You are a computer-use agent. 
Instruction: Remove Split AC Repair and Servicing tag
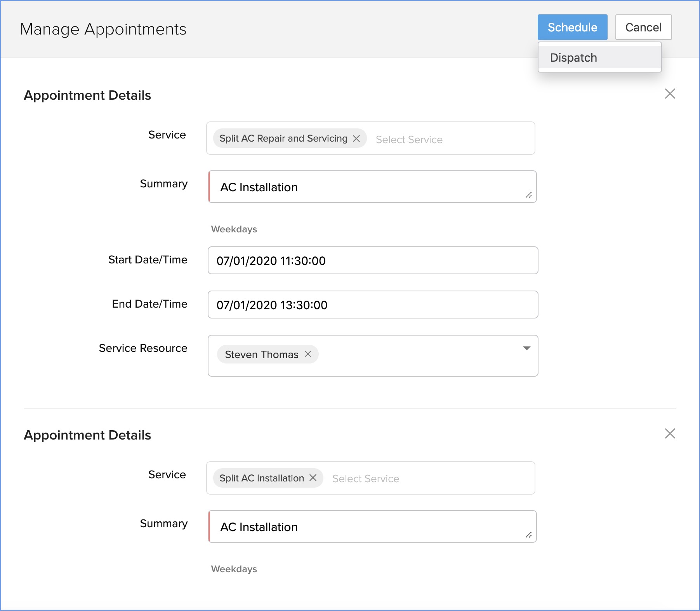coord(356,138)
